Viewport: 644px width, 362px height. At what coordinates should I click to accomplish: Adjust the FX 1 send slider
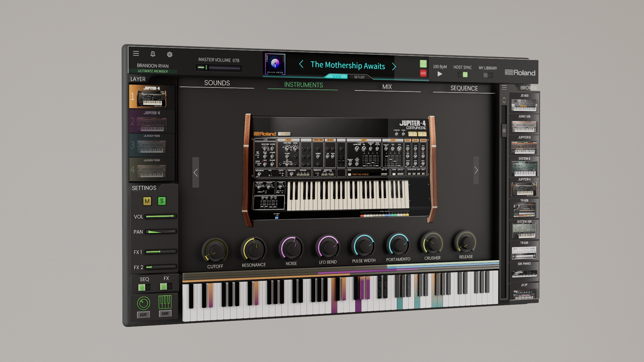click(161, 251)
